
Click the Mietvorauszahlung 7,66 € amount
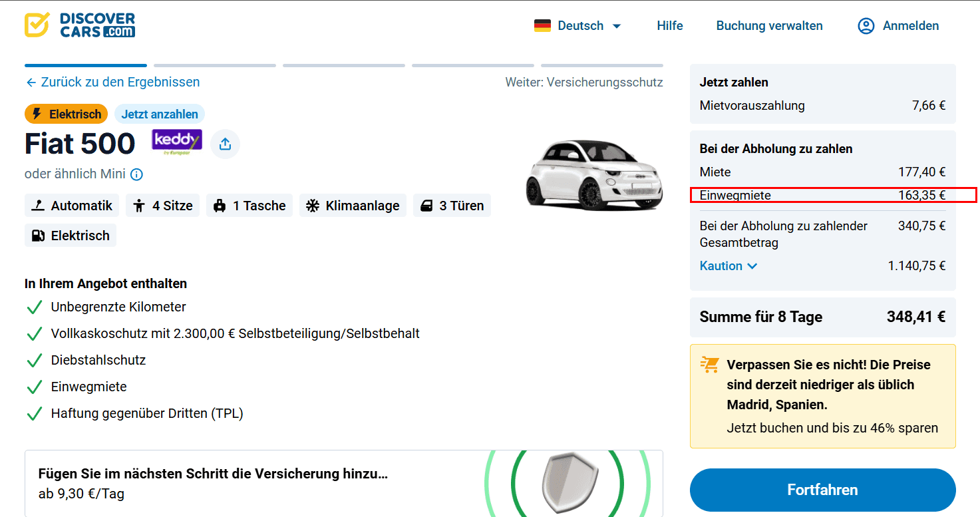tap(929, 105)
